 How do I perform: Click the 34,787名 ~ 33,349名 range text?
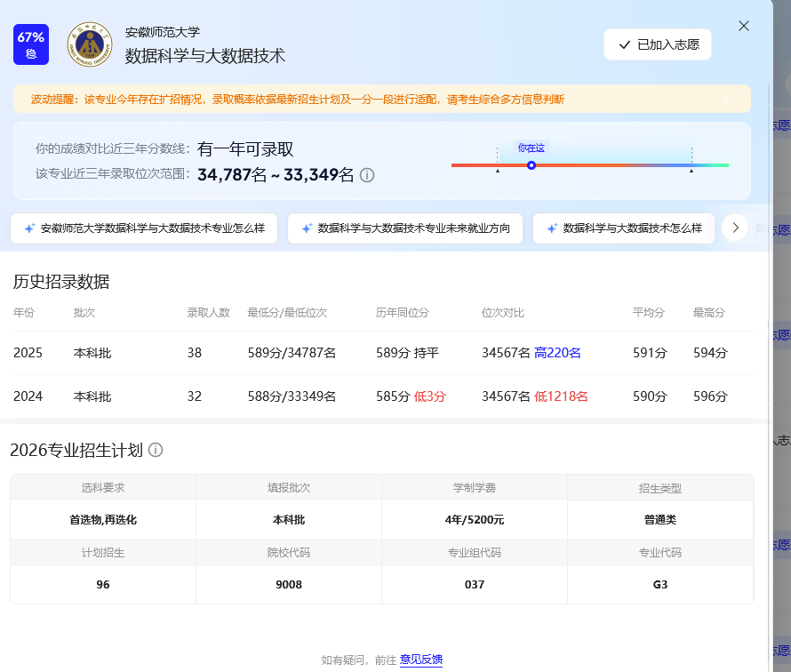pyautogui.click(x=276, y=174)
